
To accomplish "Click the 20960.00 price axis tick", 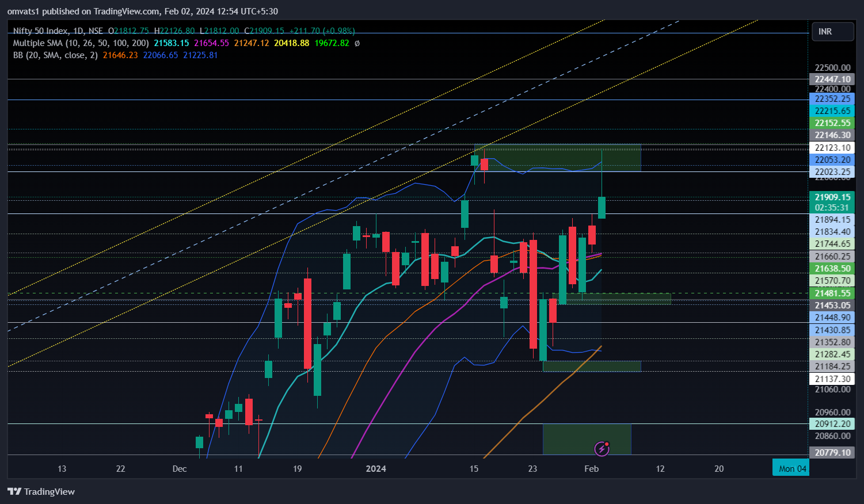I will click(832, 413).
